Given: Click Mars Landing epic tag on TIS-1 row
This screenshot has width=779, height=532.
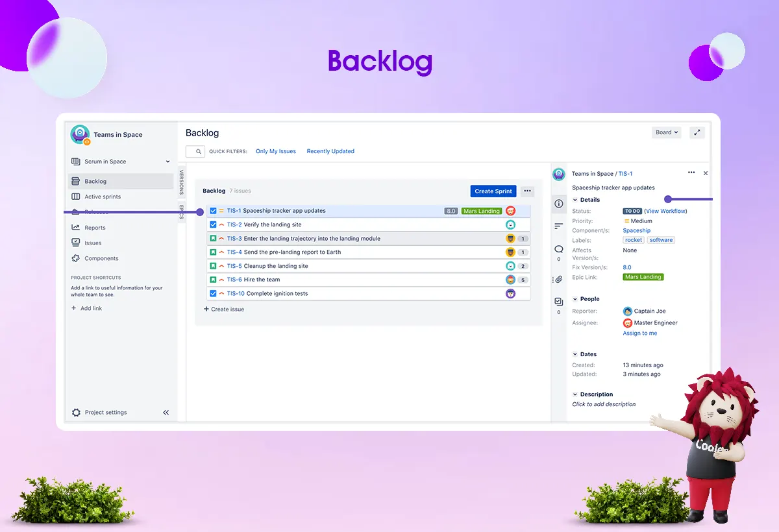Looking at the screenshot, I should click(x=482, y=211).
